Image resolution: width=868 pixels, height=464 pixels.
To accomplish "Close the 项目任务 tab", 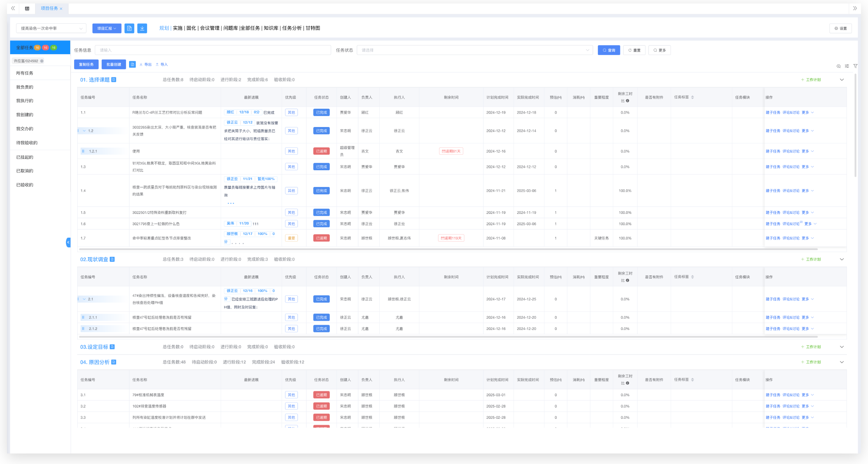I will point(61,9).
